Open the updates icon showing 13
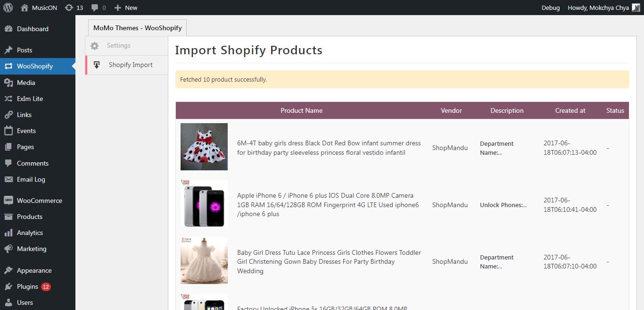The height and width of the screenshot is (310, 644). pos(69,8)
